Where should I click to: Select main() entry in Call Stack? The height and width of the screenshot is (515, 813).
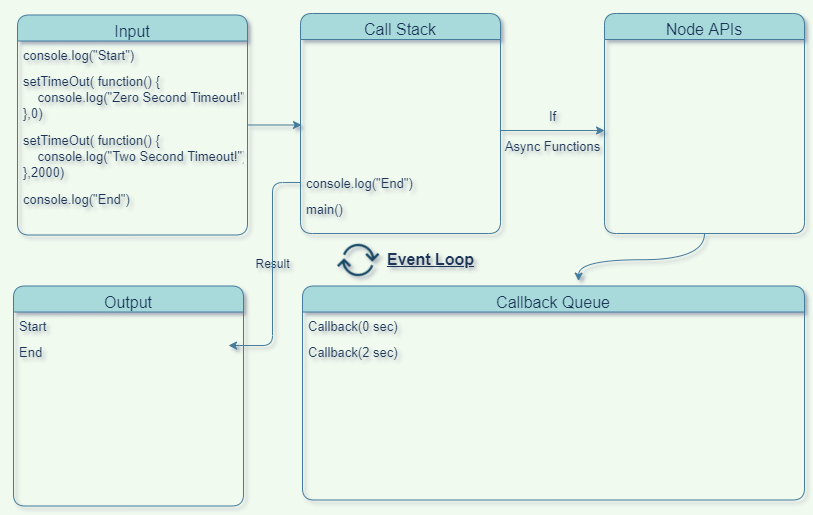coord(325,210)
